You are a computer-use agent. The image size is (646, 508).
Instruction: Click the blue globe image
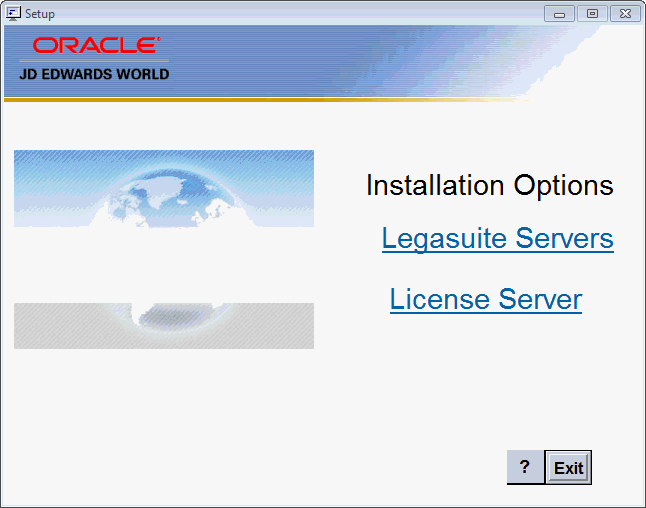[x=164, y=189]
